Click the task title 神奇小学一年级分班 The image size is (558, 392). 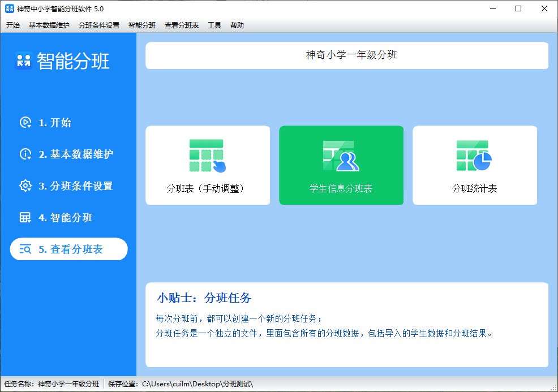[x=351, y=55]
